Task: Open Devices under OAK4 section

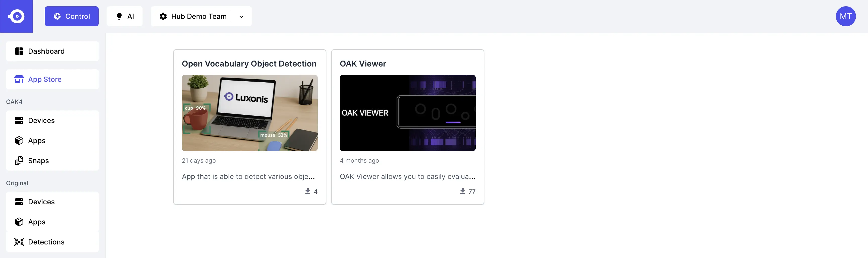Action: click(41, 120)
